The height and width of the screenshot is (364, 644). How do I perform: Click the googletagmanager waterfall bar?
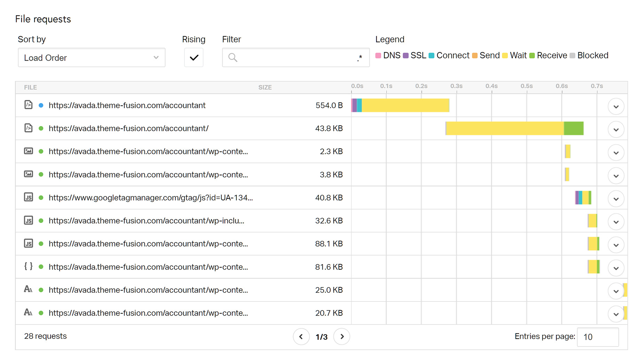[583, 198]
